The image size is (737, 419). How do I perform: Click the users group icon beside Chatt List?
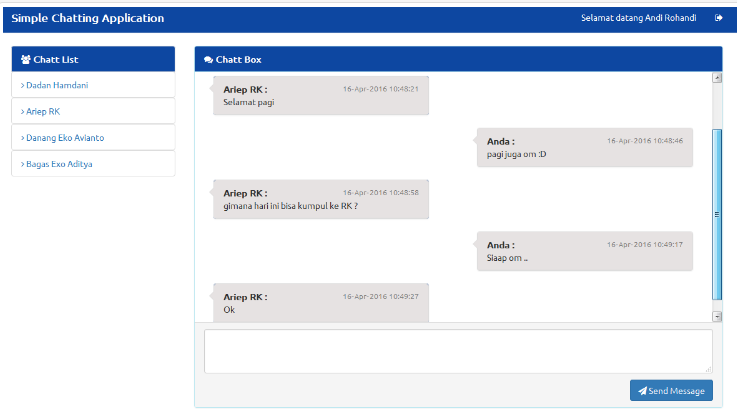pos(26,60)
